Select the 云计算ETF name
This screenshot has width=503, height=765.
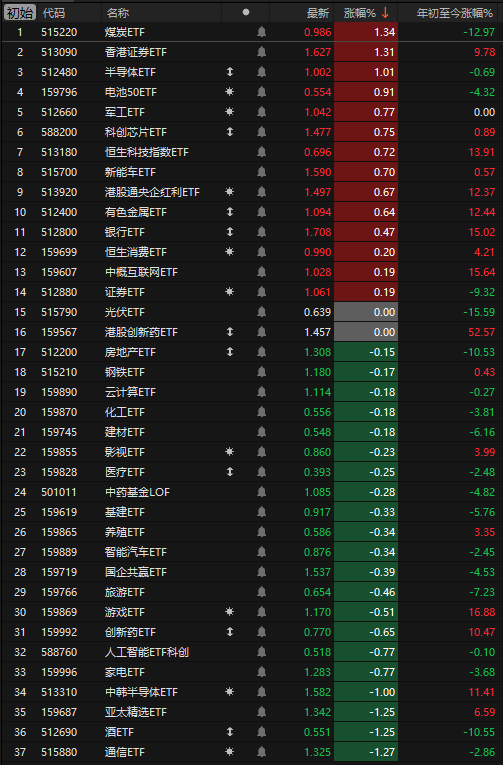click(x=130, y=392)
